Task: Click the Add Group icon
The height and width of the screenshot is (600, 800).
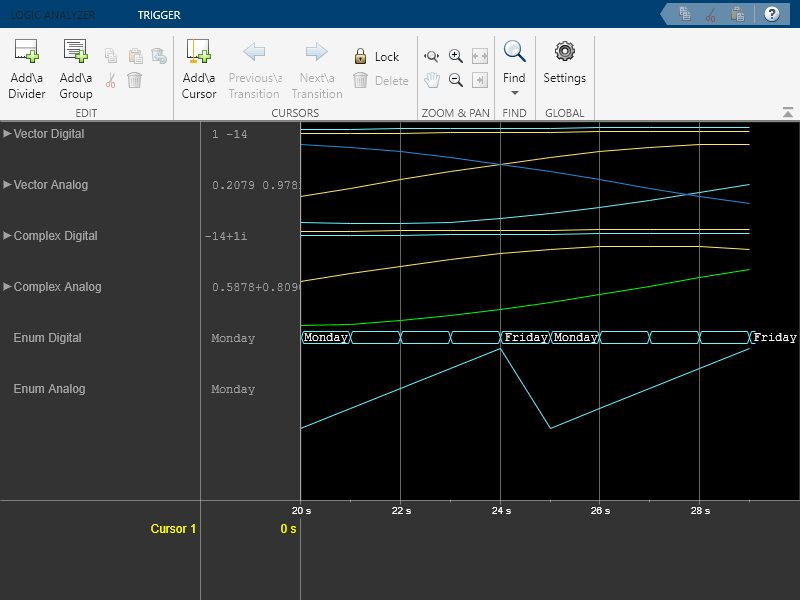Action: pyautogui.click(x=76, y=52)
